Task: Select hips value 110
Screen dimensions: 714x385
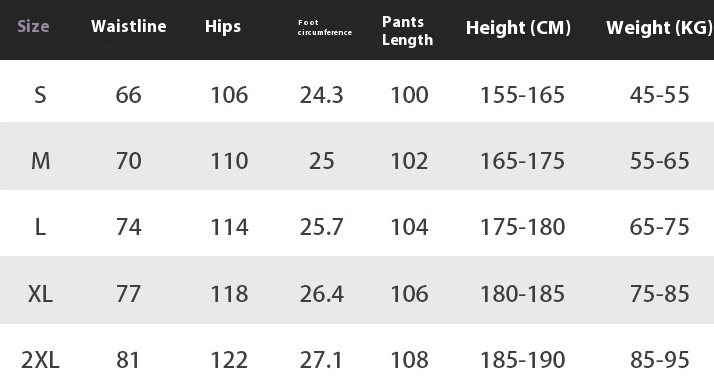Action: click(229, 161)
